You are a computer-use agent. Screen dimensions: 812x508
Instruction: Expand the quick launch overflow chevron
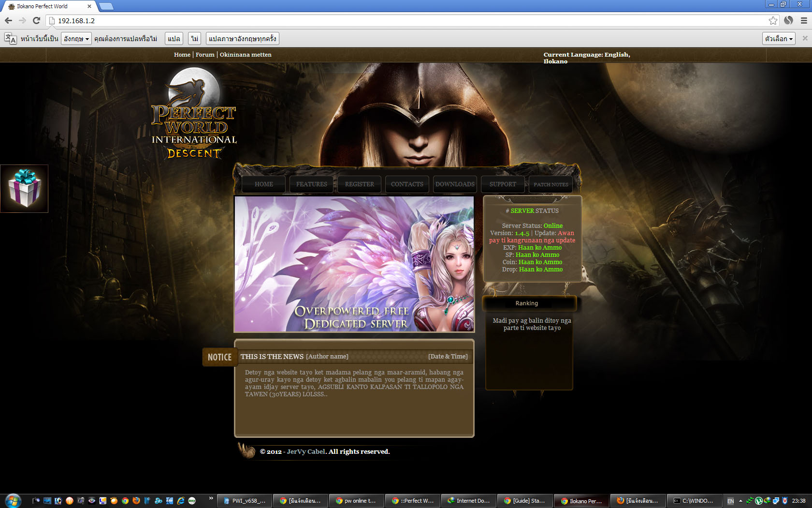point(211,498)
